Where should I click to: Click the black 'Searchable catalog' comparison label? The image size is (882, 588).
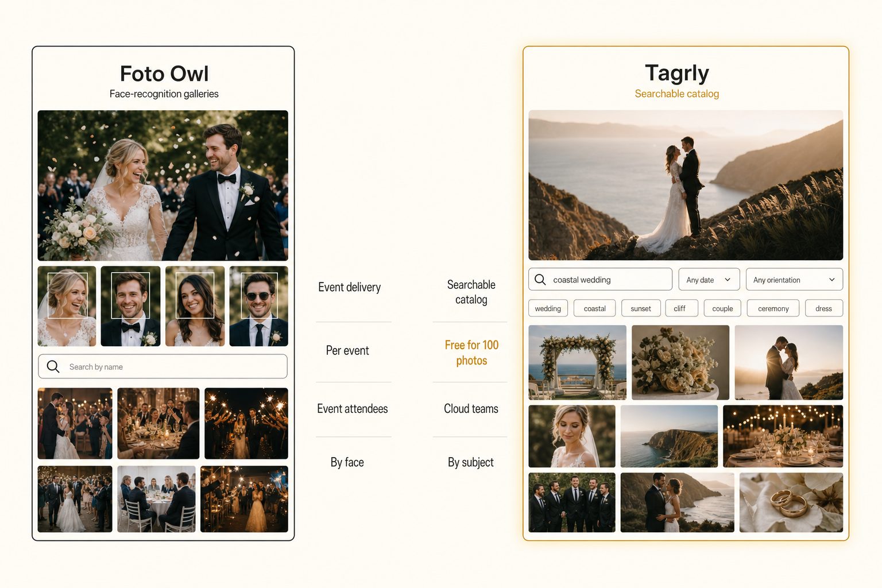[471, 292]
